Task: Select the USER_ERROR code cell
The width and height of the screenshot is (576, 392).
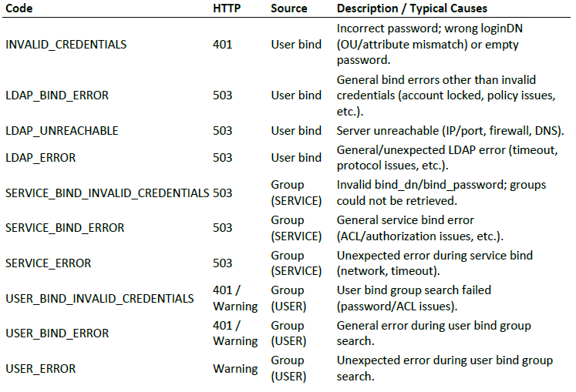Action: [40, 368]
